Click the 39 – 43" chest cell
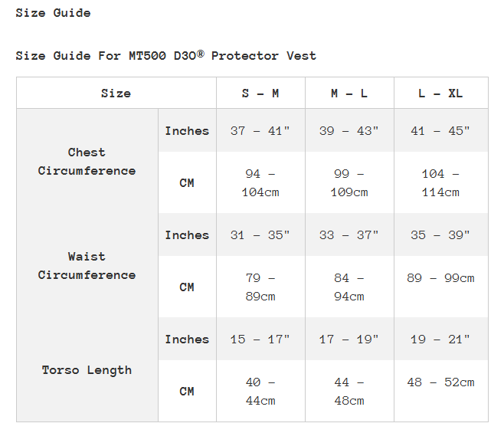The width and height of the screenshot is (504, 433). [349, 131]
